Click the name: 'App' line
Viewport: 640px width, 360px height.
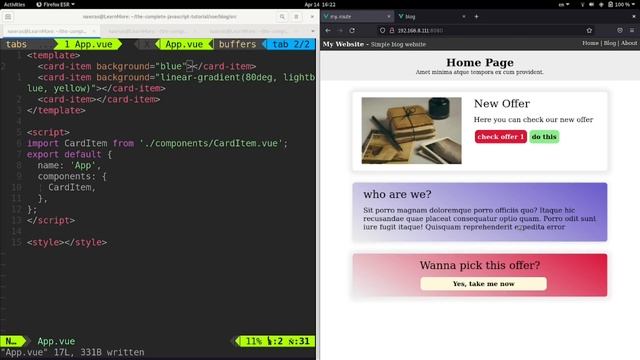pos(69,165)
